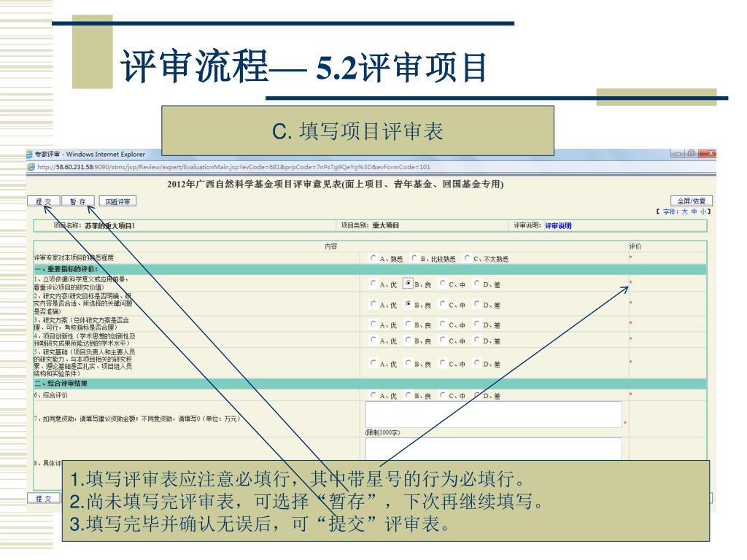Click the 内容 column header
747x560 pixels.
click(x=331, y=246)
